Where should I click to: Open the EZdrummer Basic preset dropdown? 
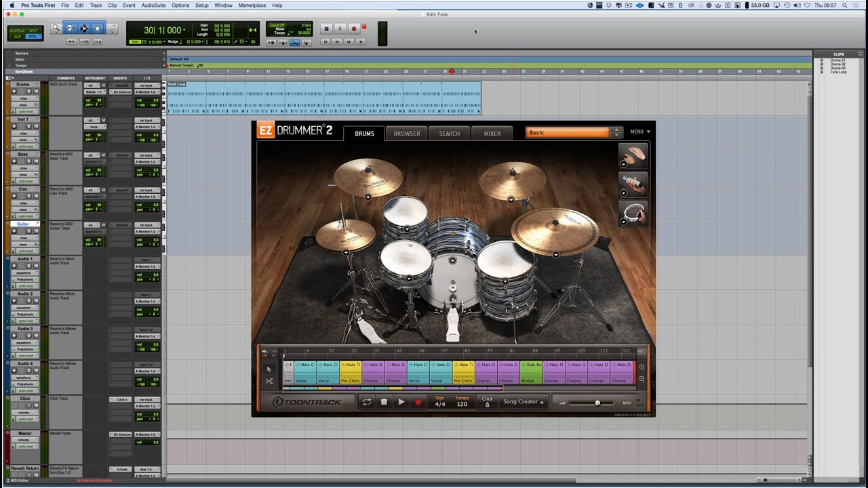(573, 133)
